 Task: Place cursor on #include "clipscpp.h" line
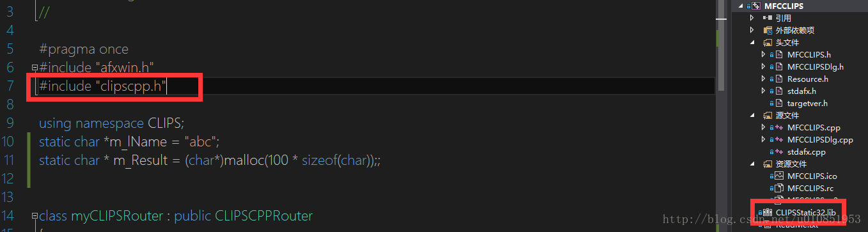(x=102, y=86)
